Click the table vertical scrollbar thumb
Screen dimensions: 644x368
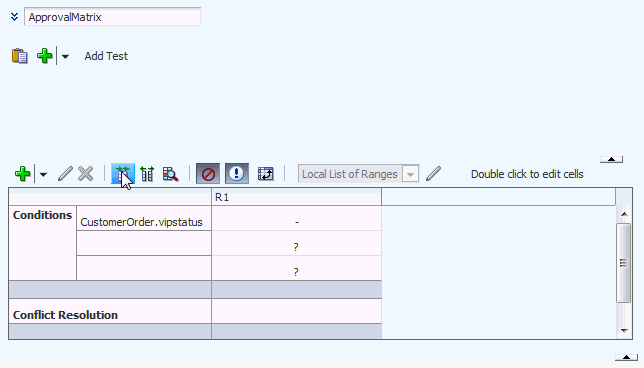point(623,263)
